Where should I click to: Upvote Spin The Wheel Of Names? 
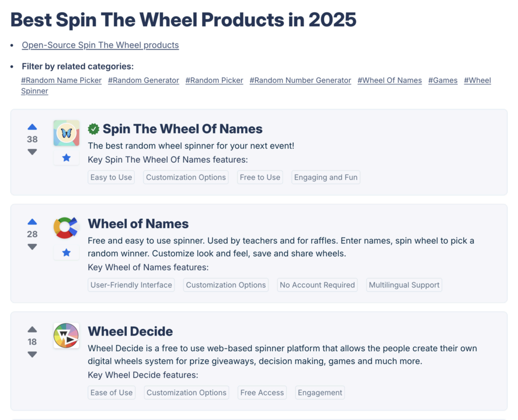(32, 127)
